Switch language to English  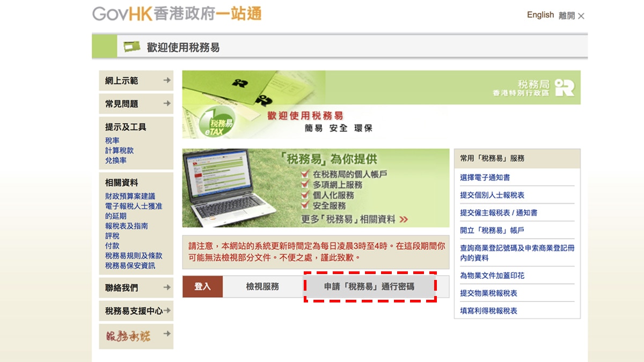pos(540,15)
